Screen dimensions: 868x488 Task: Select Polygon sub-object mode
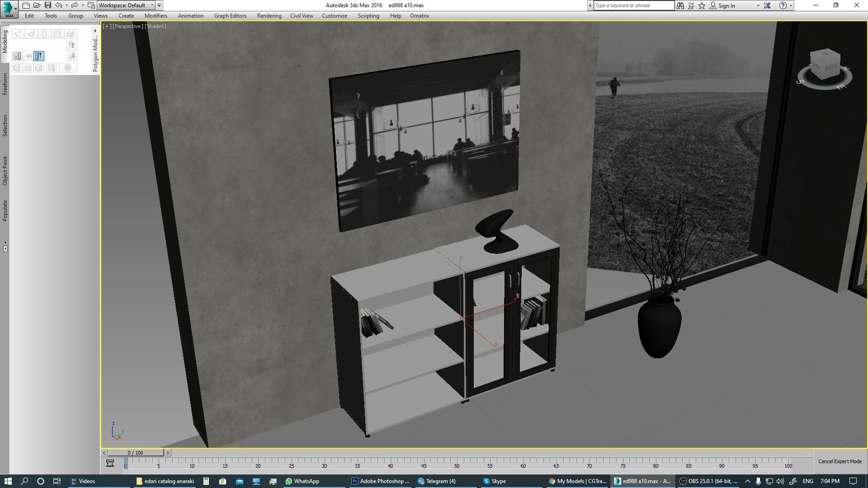pyautogui.click(x=57, y=34)
